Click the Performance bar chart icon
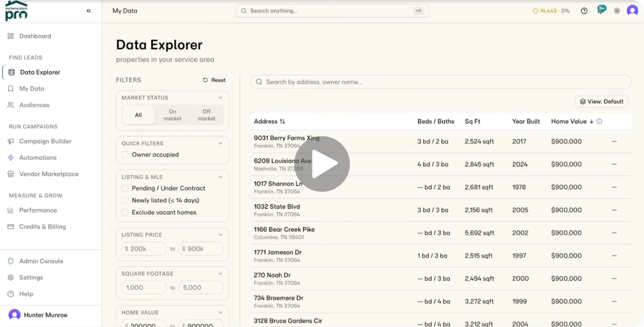 click(x=11, y=210)
